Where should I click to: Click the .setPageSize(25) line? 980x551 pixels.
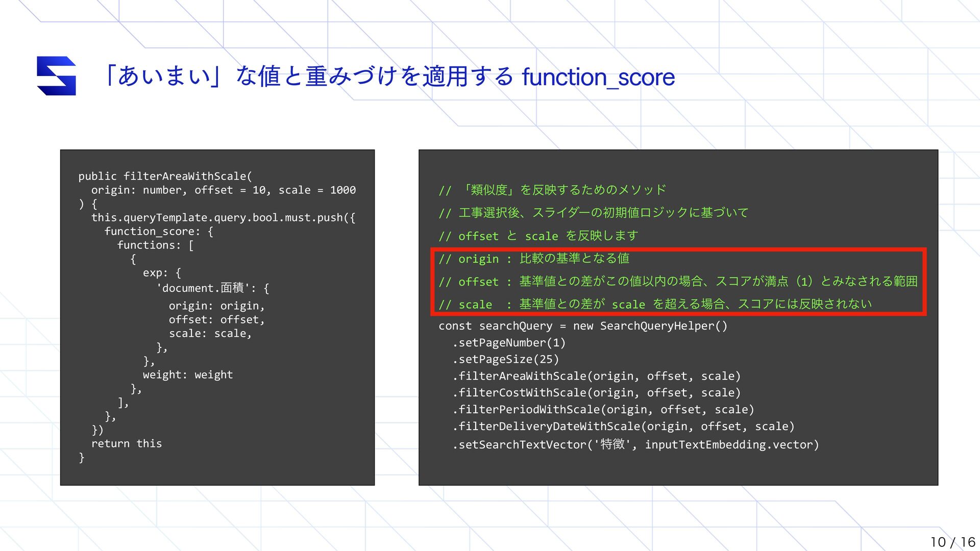tap(505, 360)
